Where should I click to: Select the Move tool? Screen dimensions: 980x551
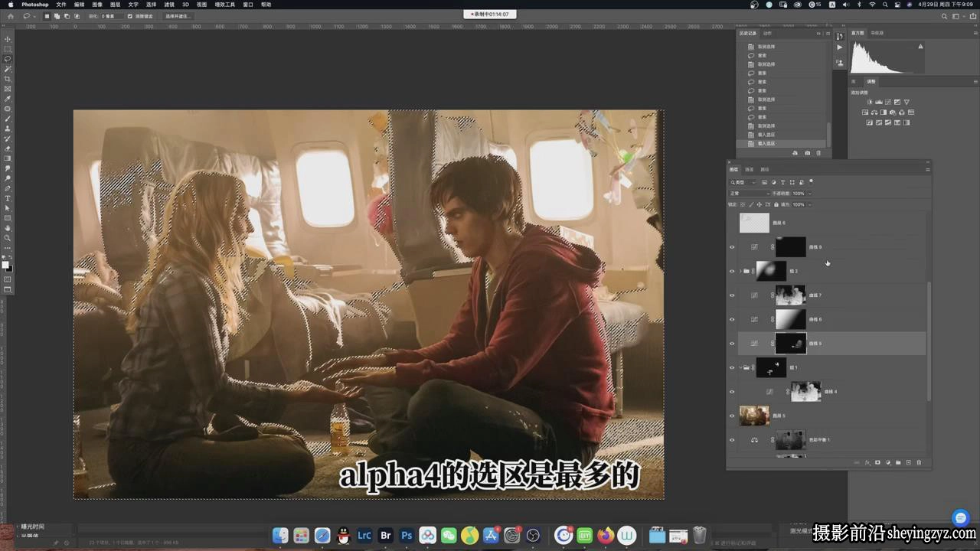[8, 39]
